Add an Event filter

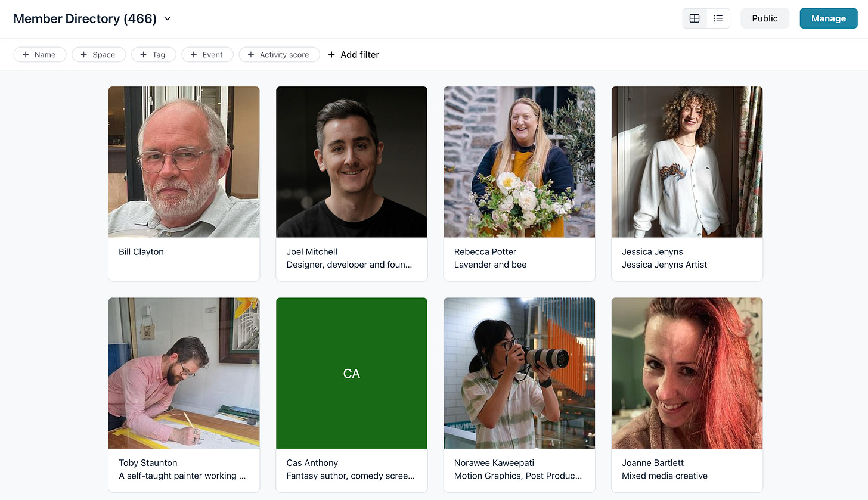pos(207,55)
